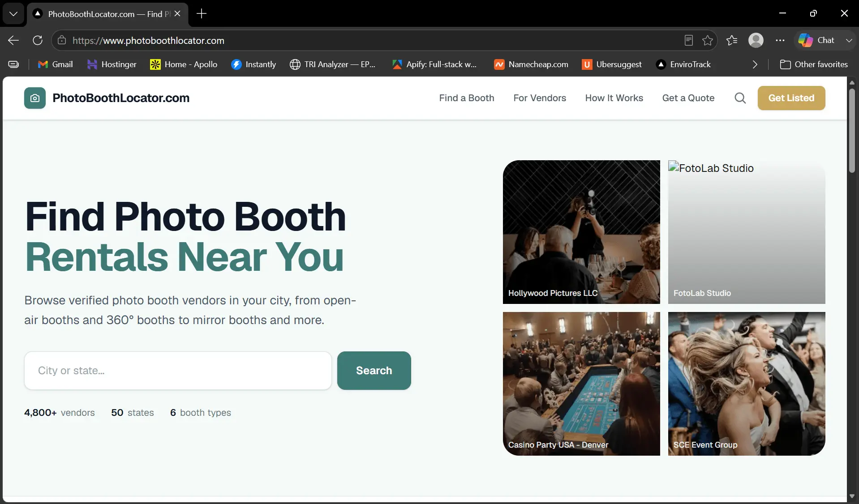Toggle the favorites bar sidebar icon
This screenshot has width=859, height=504.
tap(13, 64)
